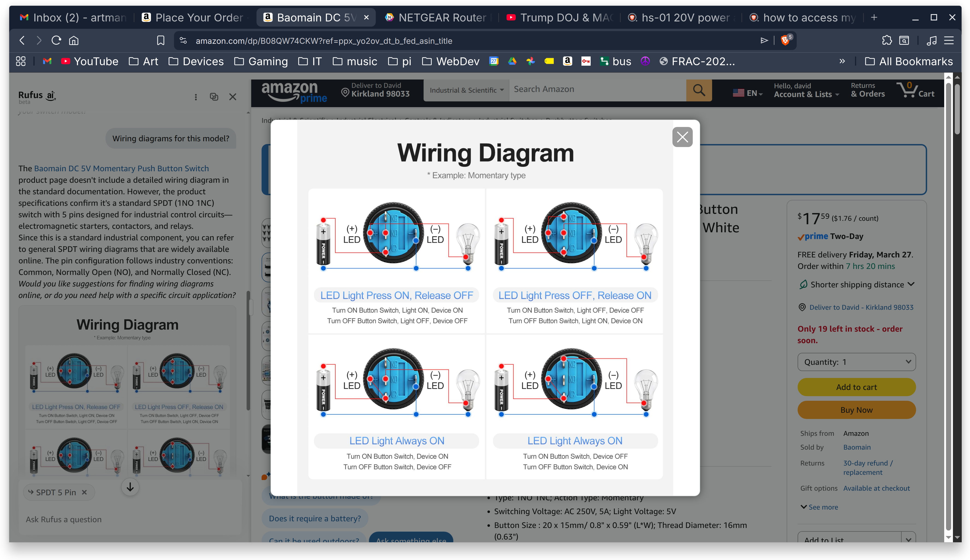The height and width of the screenshot is (560, 970).
Task: Open the Baomain seller link
Action: pyautogui.click(x=857, y=447)
